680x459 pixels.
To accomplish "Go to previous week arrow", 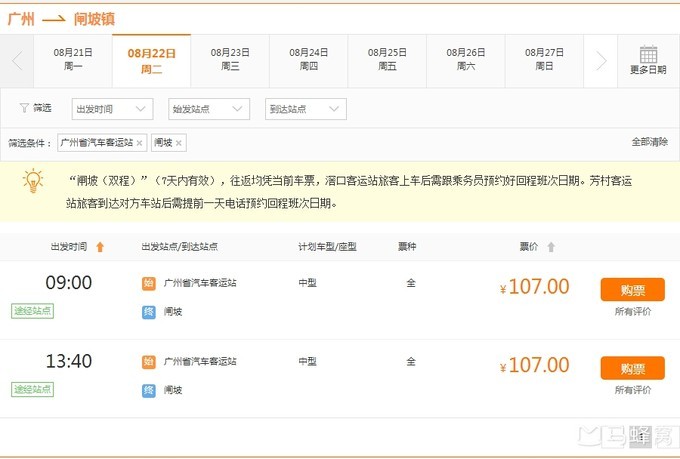I will pos(17,61).
